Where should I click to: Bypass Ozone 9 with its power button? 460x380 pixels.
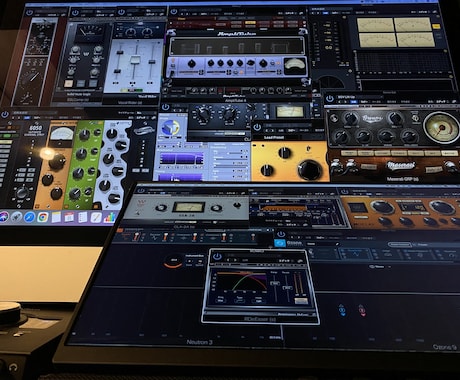tap(281, 234)
